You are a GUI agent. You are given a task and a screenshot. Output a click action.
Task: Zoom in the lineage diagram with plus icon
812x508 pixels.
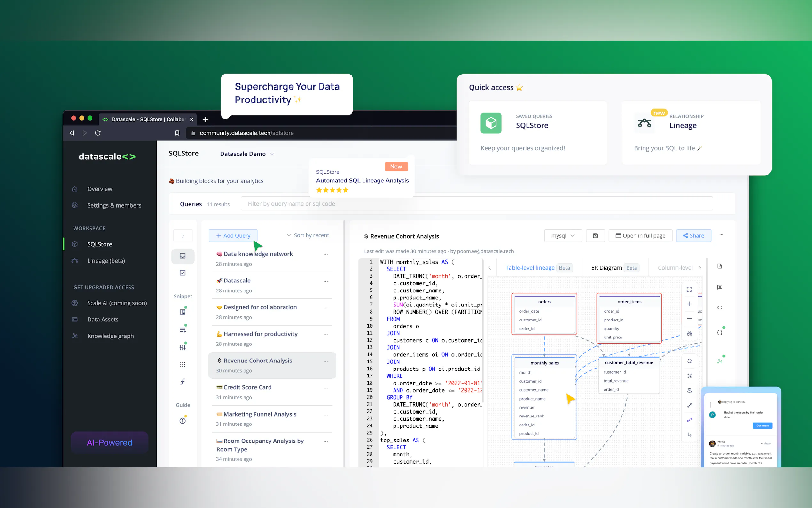point(689,304)
